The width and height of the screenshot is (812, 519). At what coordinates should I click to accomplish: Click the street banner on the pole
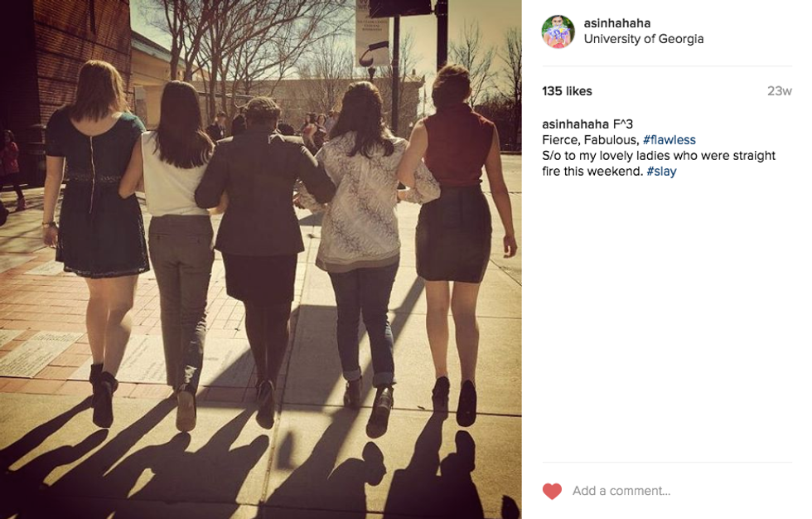point(372,32)
